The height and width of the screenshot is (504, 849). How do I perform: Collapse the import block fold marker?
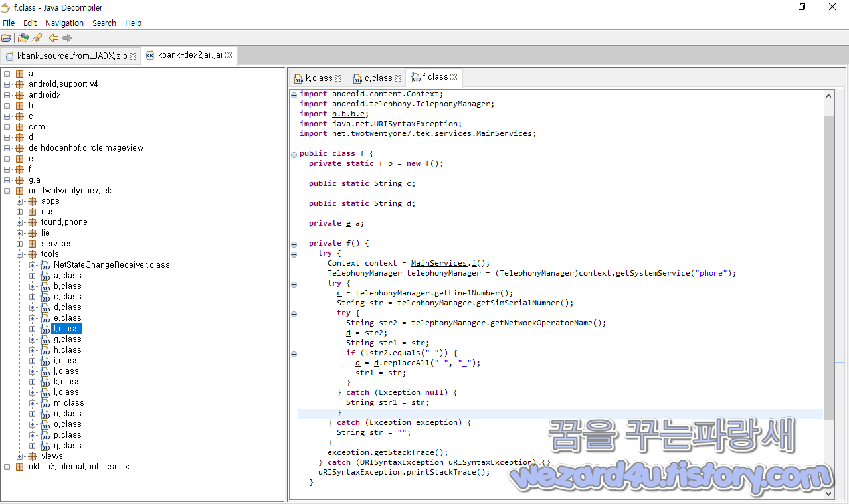point(294,94)
